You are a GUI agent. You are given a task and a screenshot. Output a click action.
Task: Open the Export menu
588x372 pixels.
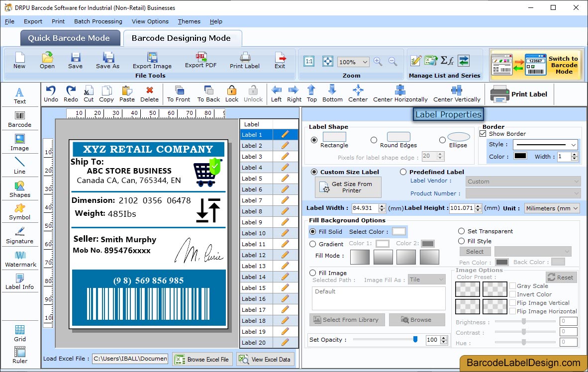click(33, 21)
